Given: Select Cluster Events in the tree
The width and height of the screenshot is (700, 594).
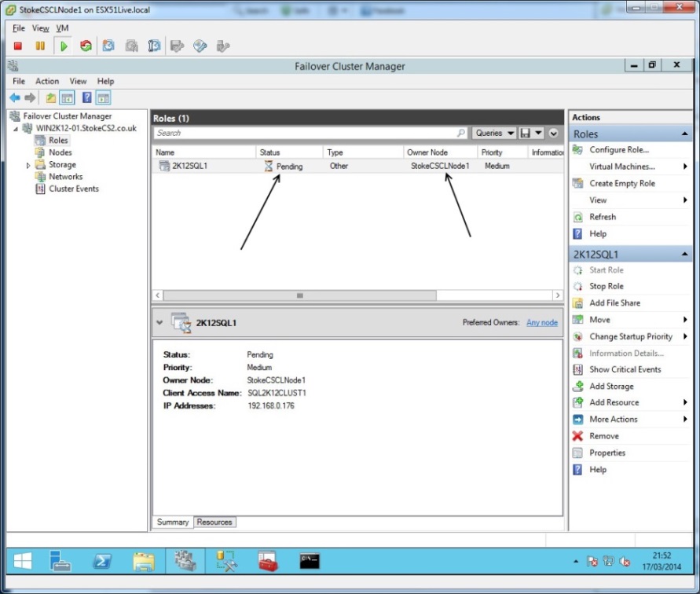Looking at the screenshot, I should [x=74, y=189].
